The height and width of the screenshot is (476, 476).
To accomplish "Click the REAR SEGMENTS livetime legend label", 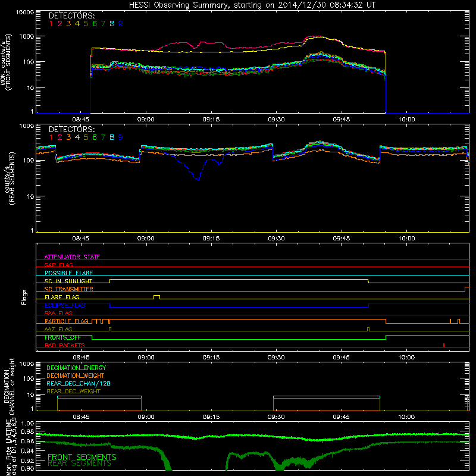I will (x=80, y=464).
